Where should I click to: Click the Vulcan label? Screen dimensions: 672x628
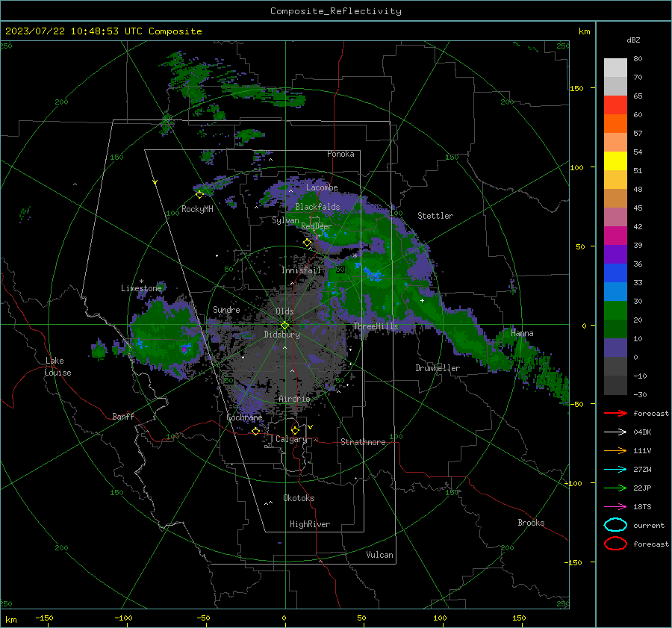380,555
